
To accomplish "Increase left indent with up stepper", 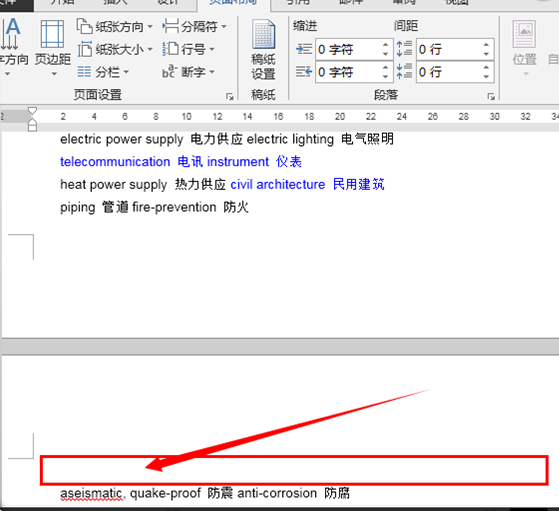I will pos(385,45).
